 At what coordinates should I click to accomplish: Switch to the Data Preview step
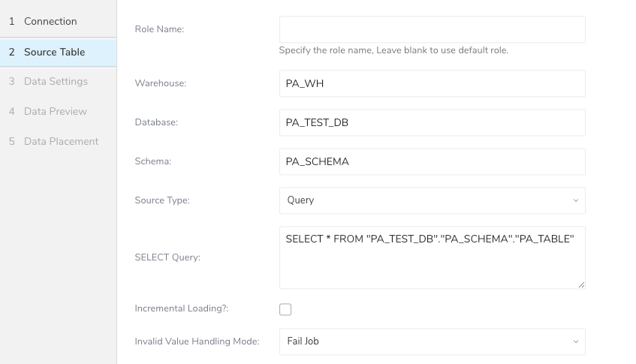click(56, 111)
